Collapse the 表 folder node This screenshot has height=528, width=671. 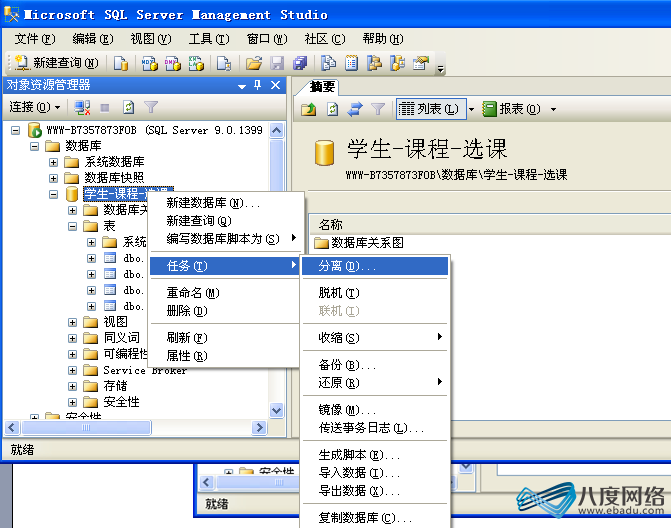(72, 226)
